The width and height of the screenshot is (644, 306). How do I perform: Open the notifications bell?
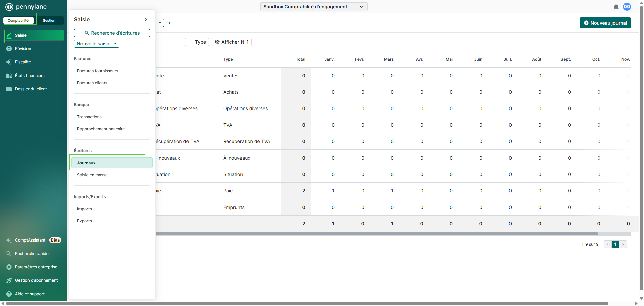coord(616,7)
